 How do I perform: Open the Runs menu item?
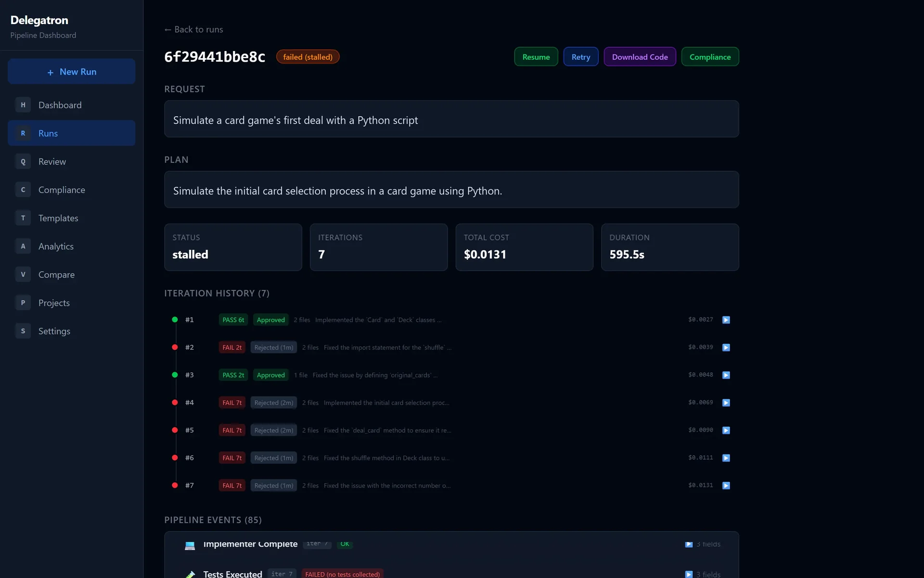(71, 133)
